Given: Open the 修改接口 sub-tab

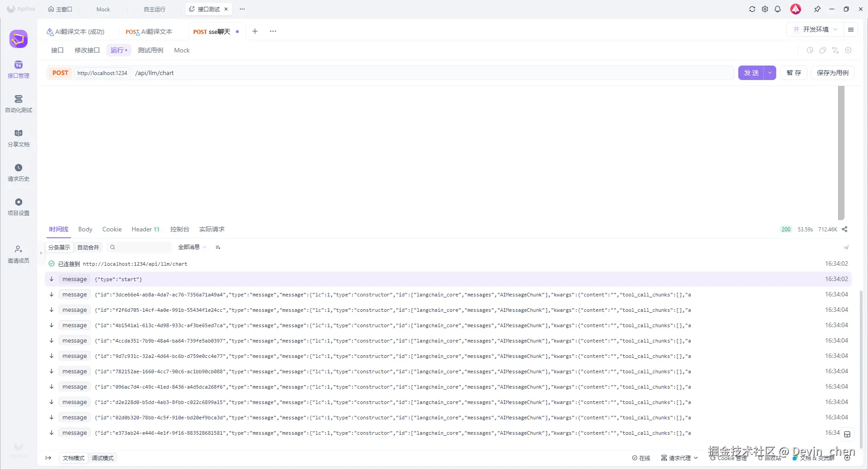Looking at the screenshot, I should point(87,50).
